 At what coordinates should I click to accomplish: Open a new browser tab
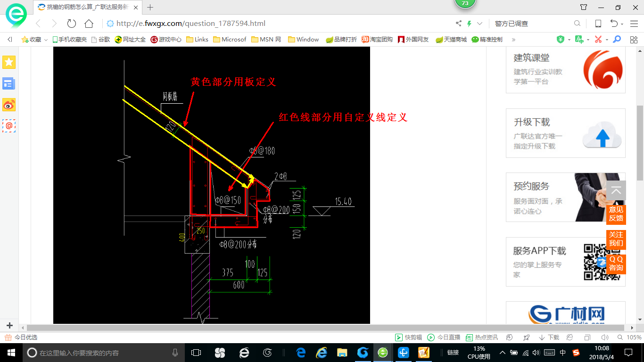point(150,7)
